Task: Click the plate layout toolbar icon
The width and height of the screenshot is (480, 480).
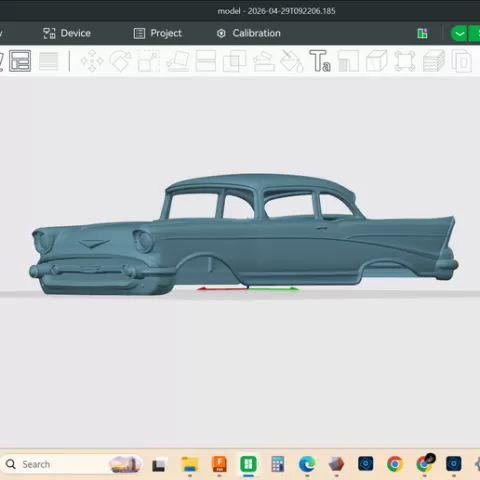Action: (20, 61)
